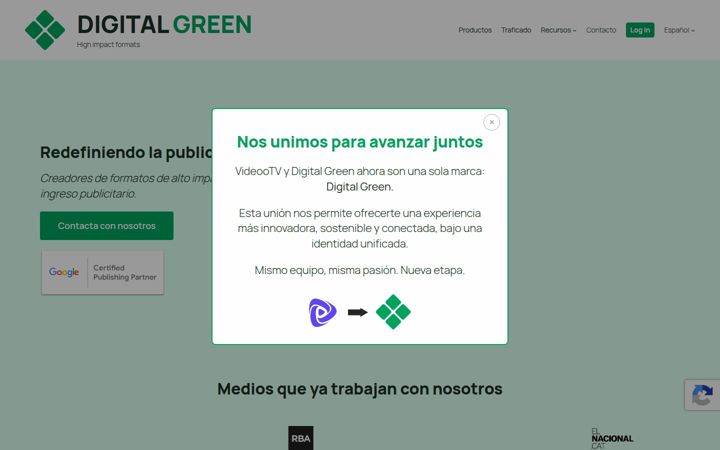Click the 'High impact formats' tagline

tap(108, 45)
